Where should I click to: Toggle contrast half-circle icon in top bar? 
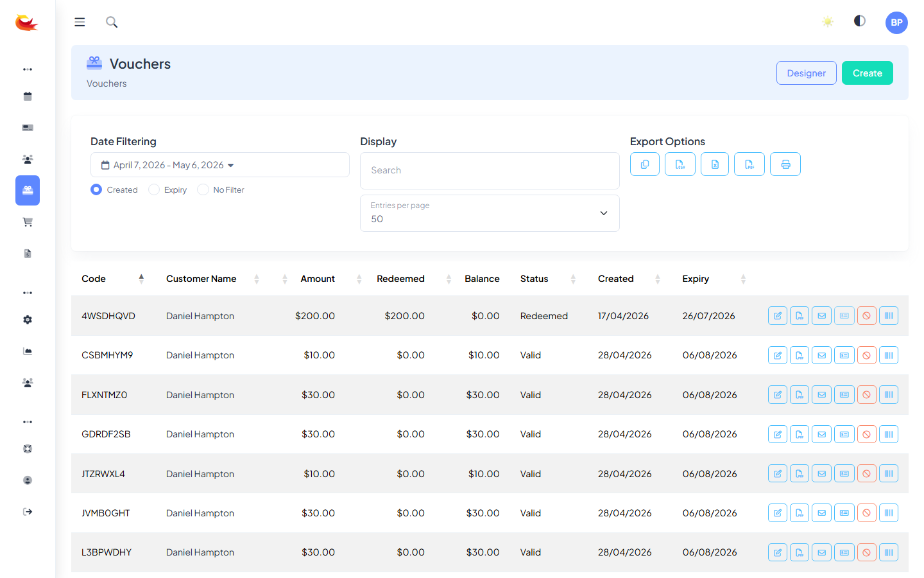pyautogui.click(x=860, y=21)
